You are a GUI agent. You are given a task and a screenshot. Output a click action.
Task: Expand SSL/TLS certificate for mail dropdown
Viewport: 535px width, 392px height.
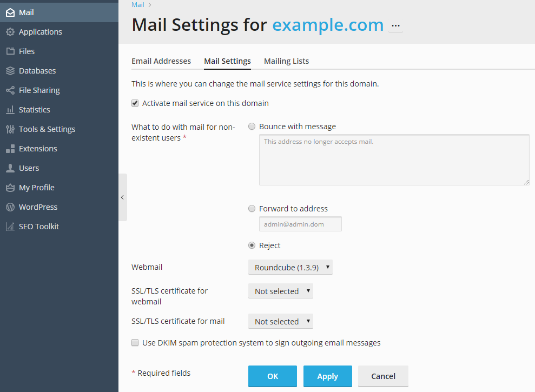[x=280, y=321]
